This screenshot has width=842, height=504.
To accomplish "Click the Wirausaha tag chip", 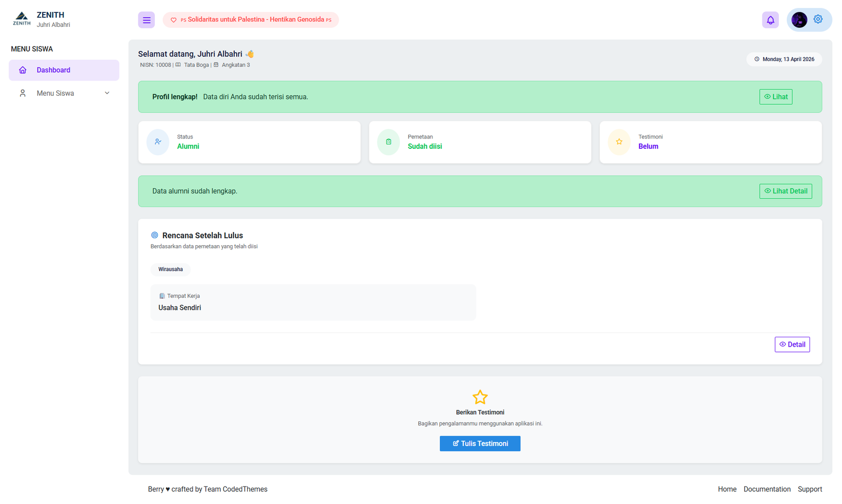I will click(171, 269).
